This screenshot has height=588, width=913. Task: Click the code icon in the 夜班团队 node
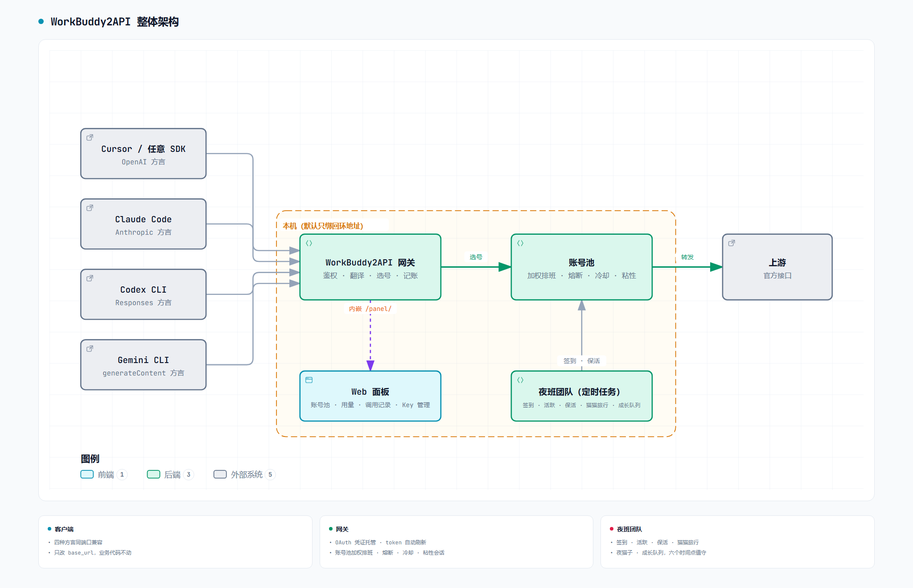click(x=520, y=380)
